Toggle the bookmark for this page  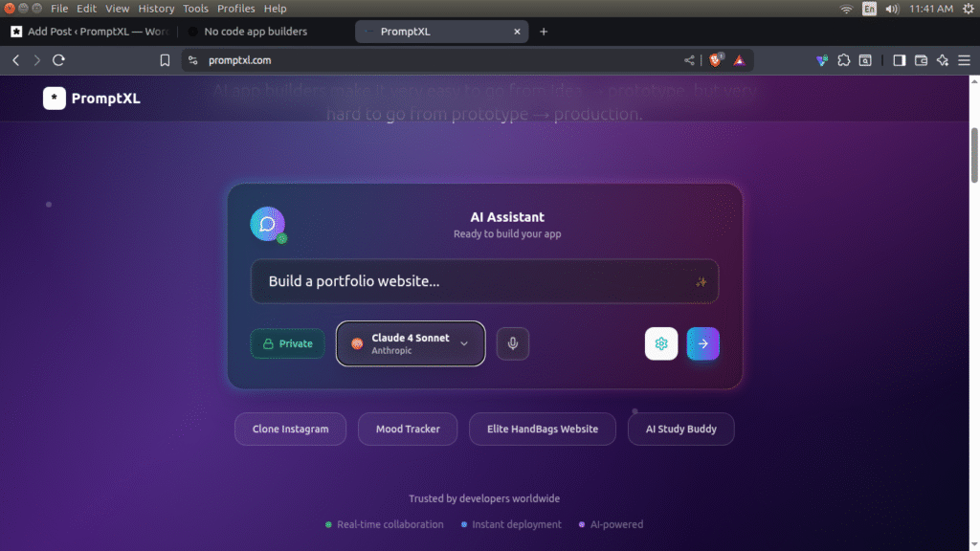point(164,59)
